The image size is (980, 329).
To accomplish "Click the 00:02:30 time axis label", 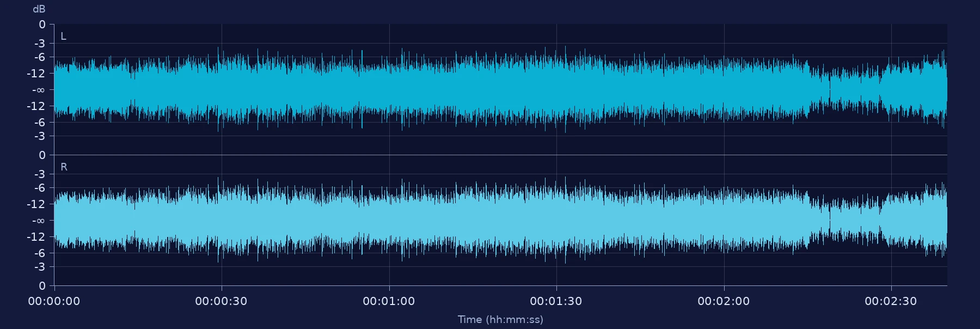I will coord(891,301).
